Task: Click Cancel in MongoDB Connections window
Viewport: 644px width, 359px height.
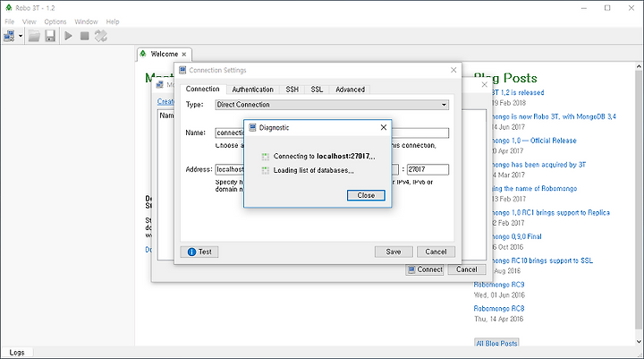Action: point(467,269)
